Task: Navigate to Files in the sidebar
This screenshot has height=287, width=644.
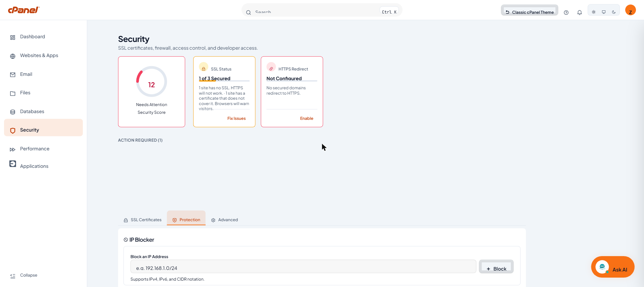Action: [x=43, y=93]
